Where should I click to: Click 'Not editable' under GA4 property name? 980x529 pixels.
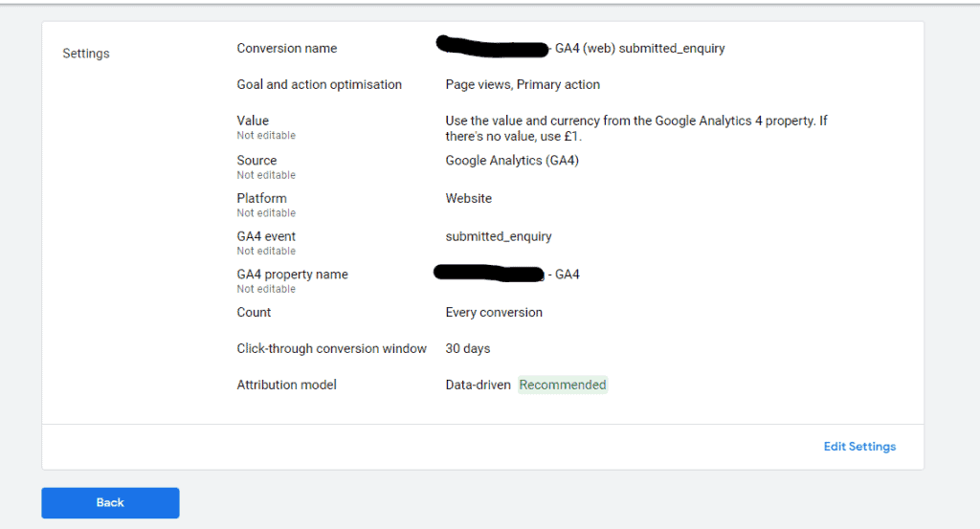point(266,289)
